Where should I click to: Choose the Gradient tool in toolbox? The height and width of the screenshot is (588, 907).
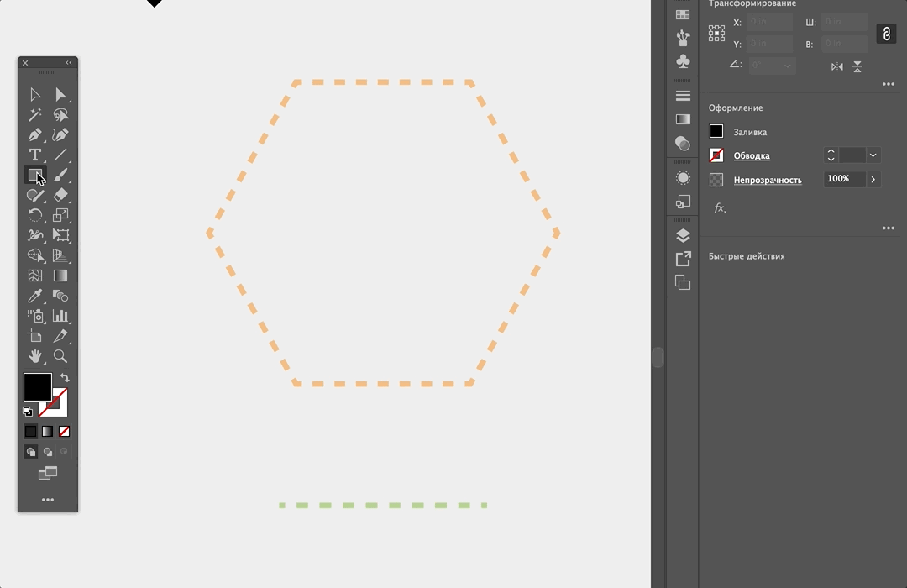click(60, 276)
